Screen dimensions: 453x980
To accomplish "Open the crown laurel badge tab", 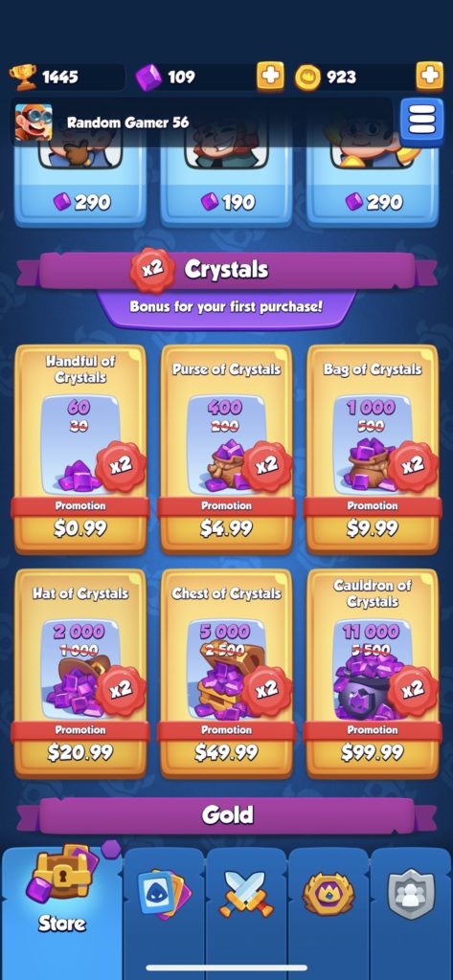I will [x=328, y=894].
